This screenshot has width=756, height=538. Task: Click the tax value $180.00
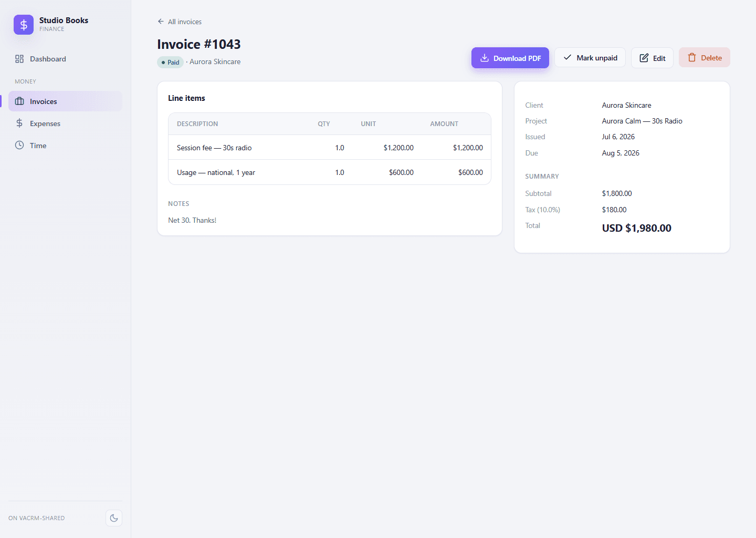(614, 210)
